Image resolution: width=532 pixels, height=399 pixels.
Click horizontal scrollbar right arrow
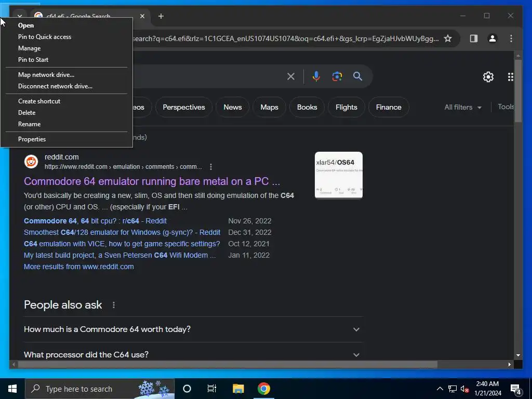509,364
